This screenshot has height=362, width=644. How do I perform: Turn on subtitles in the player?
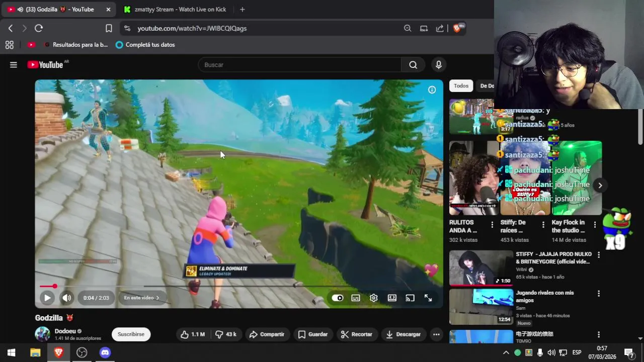[x=356, y=298]
